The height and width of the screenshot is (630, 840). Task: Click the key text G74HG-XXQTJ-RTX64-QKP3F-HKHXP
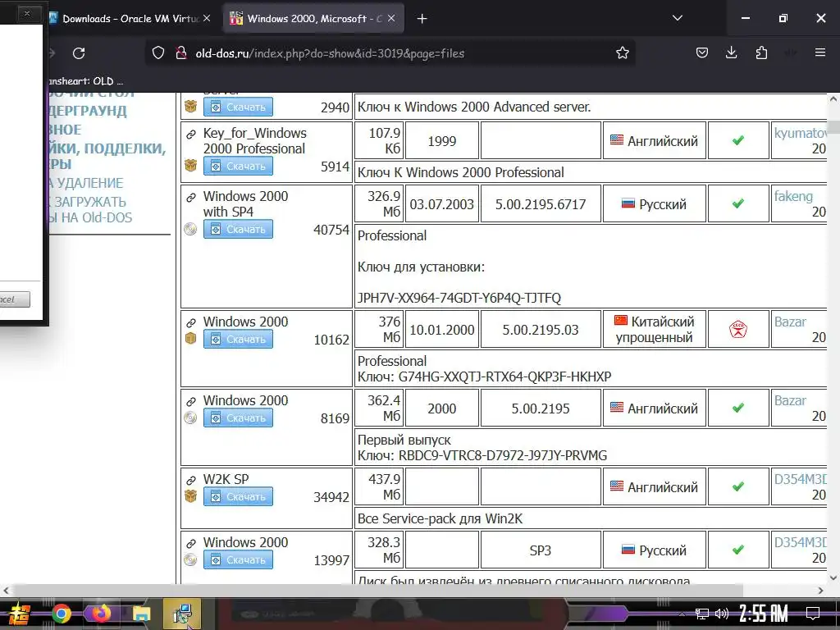tap(504, 377)
